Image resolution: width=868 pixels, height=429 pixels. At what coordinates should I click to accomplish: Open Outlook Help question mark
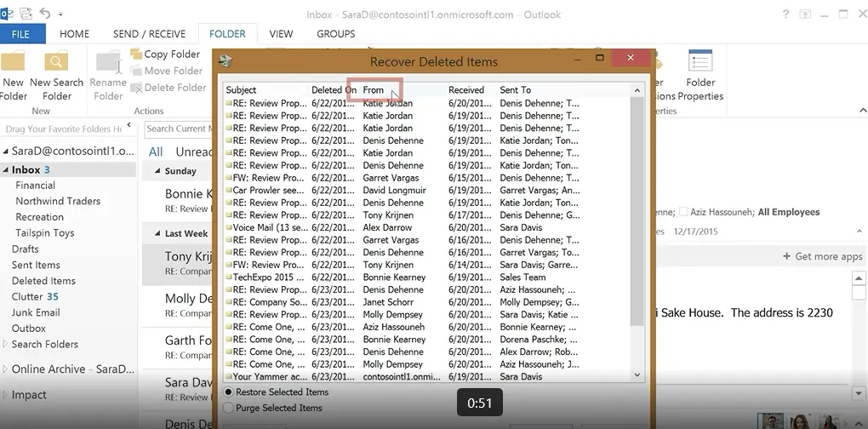point(785,14)
